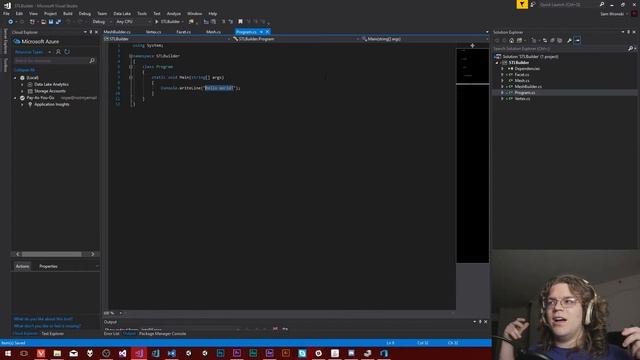Open the Main(string[] args) member dropdown
Screen dimensions: 640x360
click(x=425, y=39)
